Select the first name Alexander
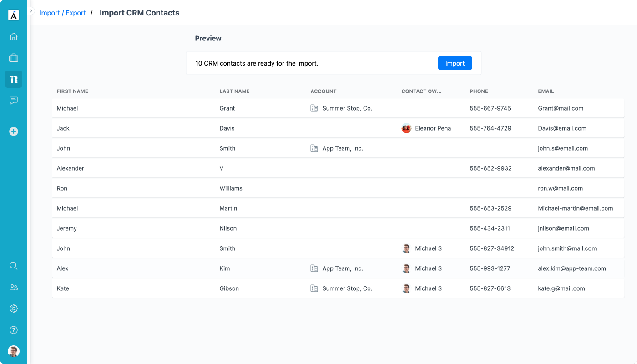Image resolution: width=637 pixels, height=364 pixels. (x=71, y=168)
